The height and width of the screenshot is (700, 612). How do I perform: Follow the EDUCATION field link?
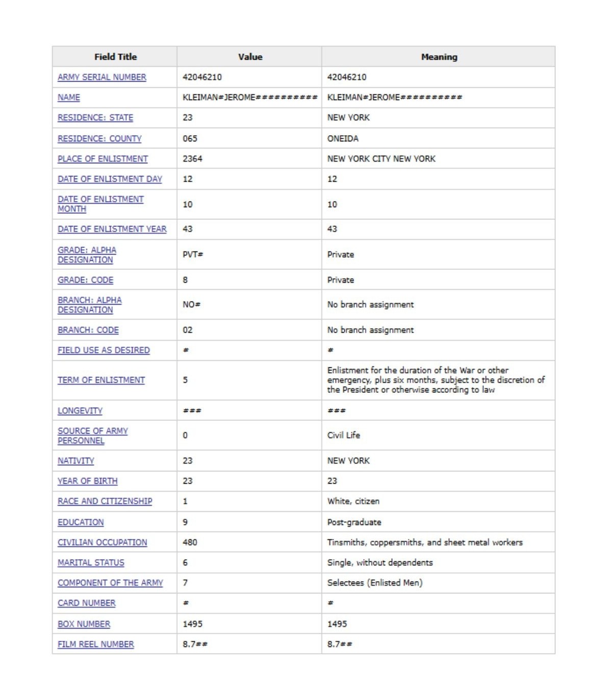[81, 522]
